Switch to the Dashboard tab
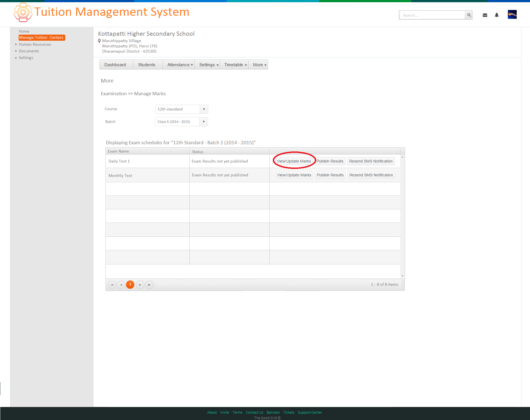The width and height of the screenshot is (530, 420). coord(116,65)
